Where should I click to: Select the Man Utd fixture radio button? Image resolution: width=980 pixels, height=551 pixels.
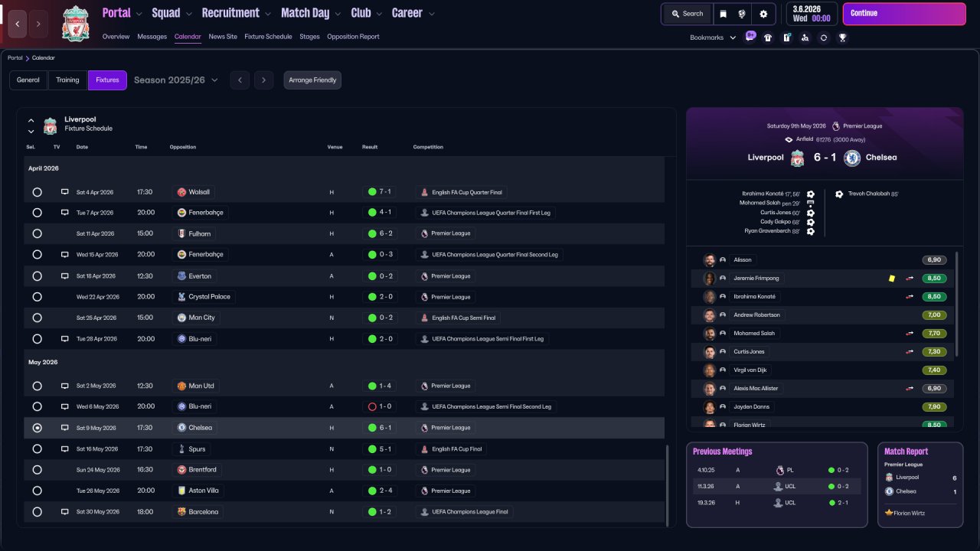pos(38,386)
